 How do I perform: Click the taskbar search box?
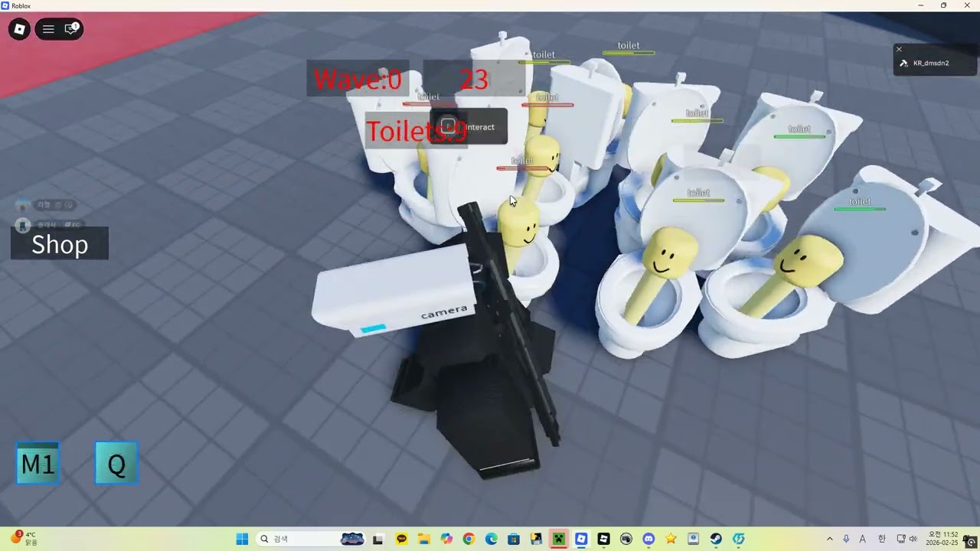click(310, 540)
